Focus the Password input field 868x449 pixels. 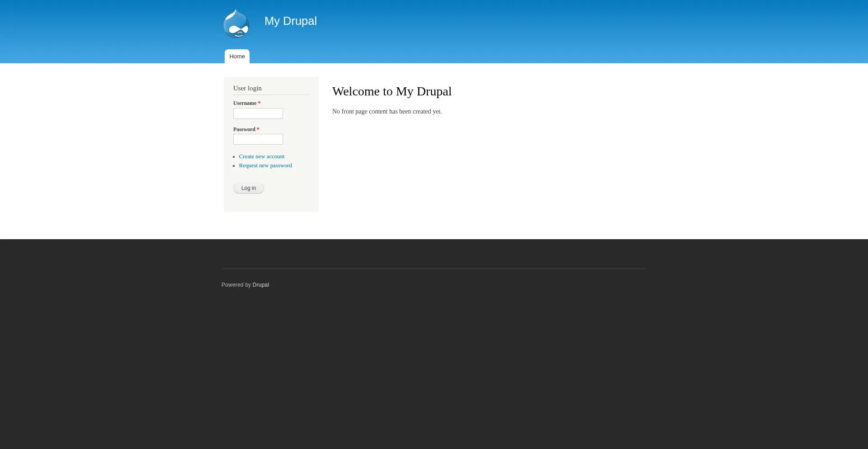coord(258,139)
